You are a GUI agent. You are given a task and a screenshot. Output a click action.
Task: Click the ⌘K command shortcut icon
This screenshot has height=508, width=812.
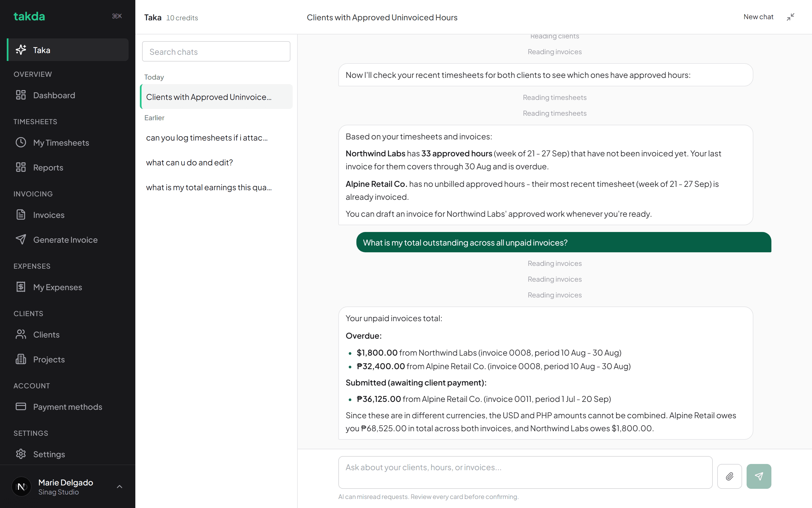pos(117,16)
